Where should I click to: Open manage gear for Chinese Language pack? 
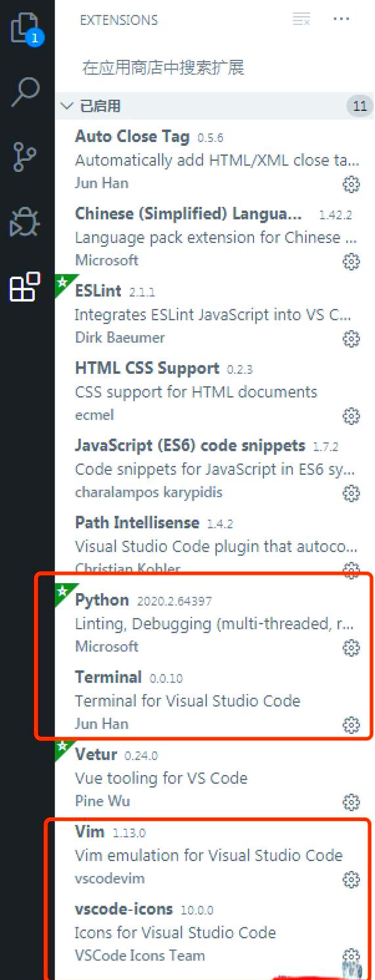point(351,262)
